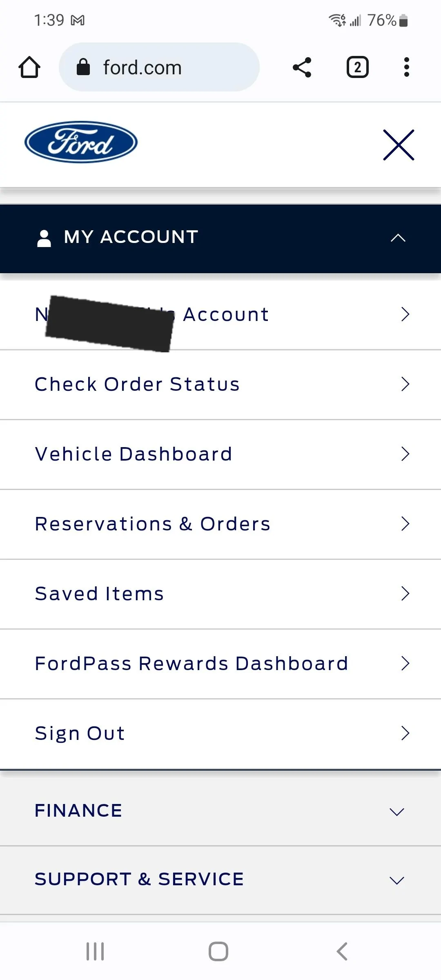Open Check Order Status
Image resolution: width=441 pixels, height=980 pixels.
pos(220,385)
